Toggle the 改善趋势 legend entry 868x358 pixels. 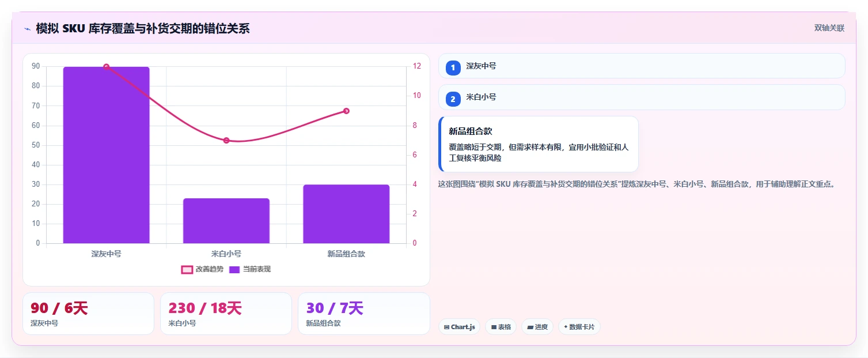(x=202, y=269)
